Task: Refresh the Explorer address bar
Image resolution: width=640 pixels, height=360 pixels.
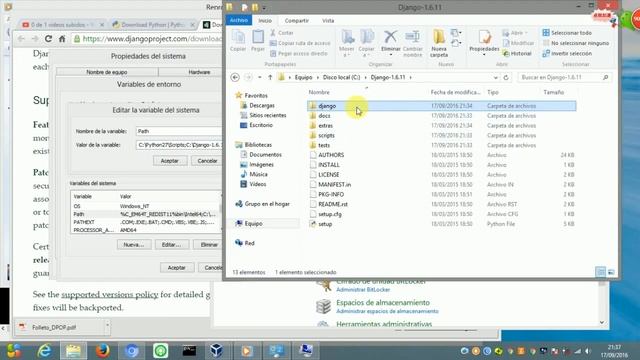Action: tap(506, 77)
